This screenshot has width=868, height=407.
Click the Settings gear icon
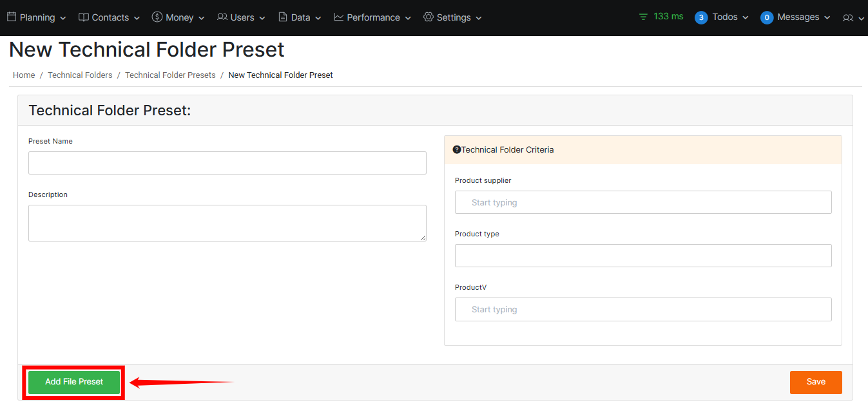coord(429,17)
